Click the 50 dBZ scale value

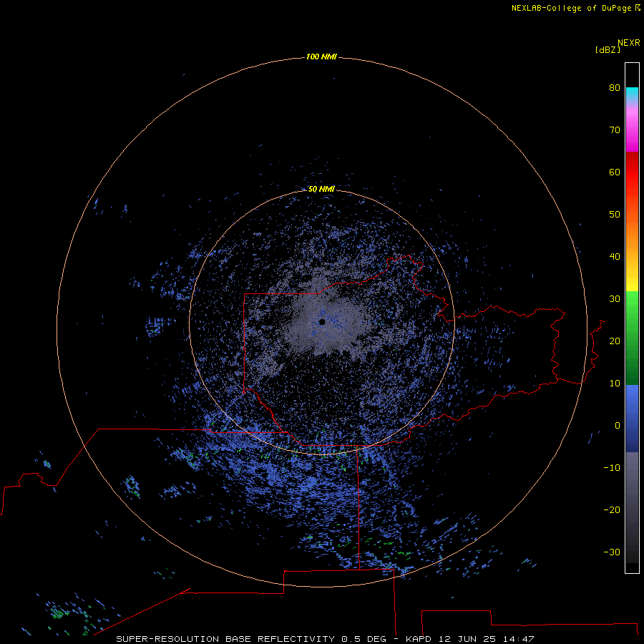[615, 215]
